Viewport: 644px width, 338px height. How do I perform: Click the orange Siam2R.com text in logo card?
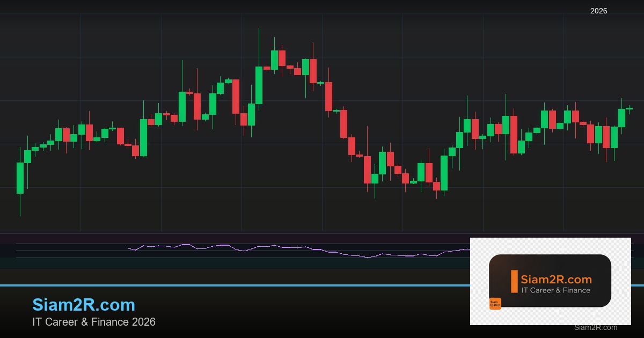[x=556, y=280]
